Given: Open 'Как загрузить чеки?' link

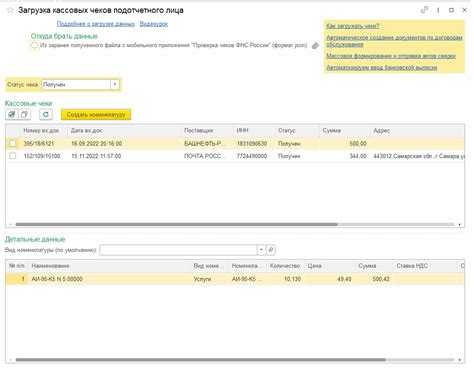Looking at the screenshot, I should 353,26.
